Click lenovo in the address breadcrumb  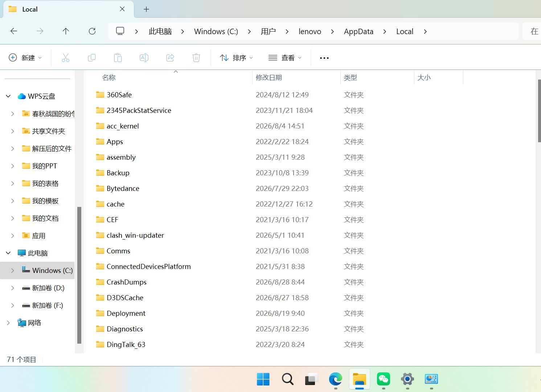[x=310, y=32]
